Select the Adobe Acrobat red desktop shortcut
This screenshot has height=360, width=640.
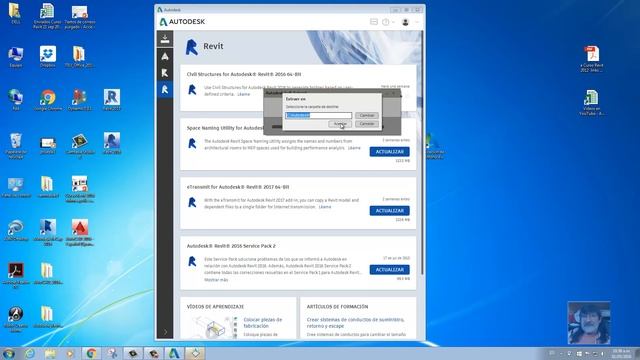16,276
